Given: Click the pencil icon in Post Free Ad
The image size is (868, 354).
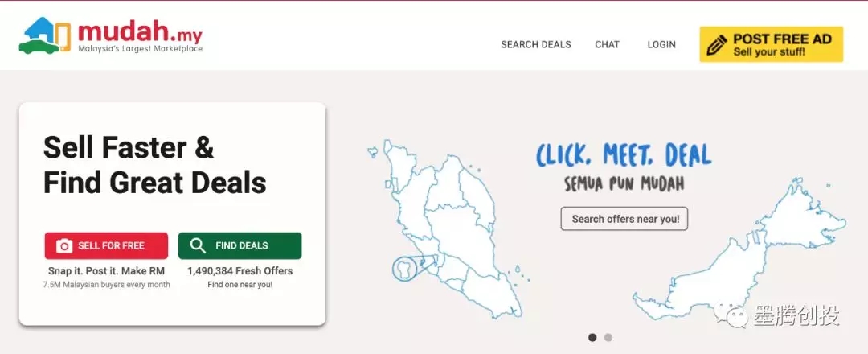Looking at the screenshot, I should pos(716,44).
